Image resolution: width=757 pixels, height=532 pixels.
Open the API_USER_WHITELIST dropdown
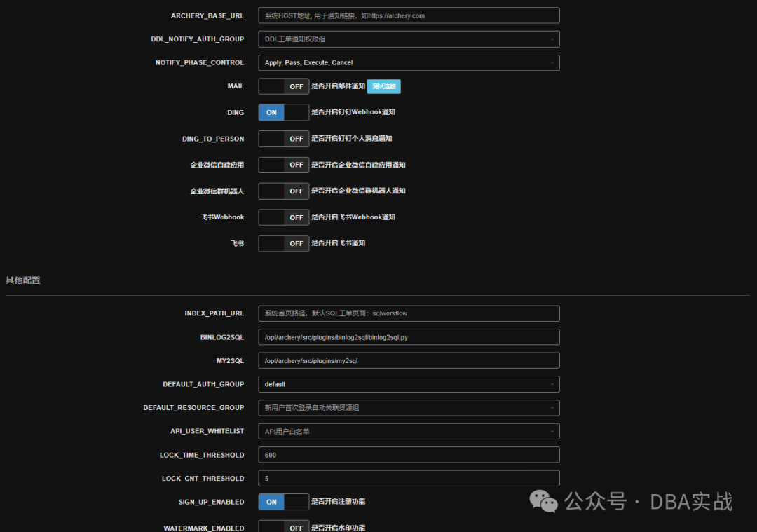point(409,431)
